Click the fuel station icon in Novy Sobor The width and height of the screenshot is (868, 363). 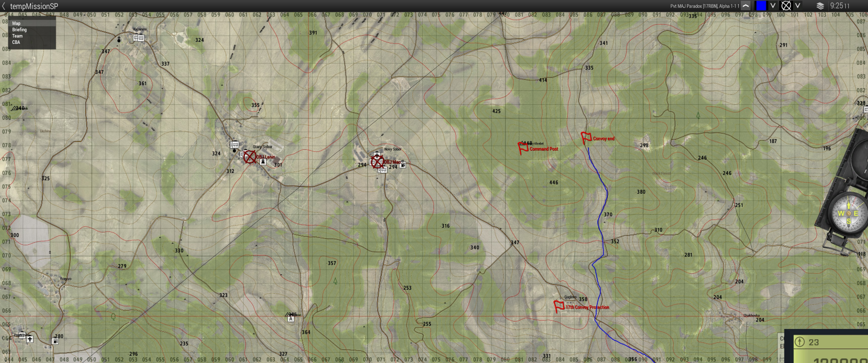(x=402, y=165)
